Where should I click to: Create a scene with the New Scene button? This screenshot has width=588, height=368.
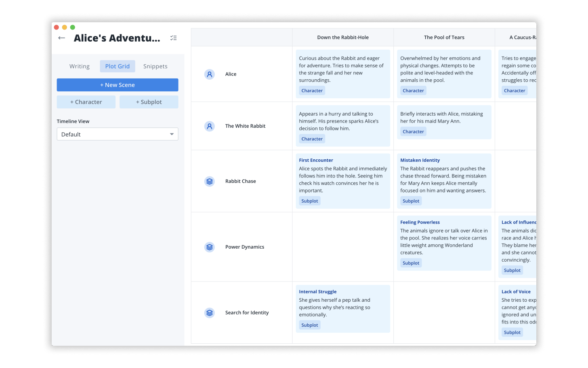tap(118, 85)
